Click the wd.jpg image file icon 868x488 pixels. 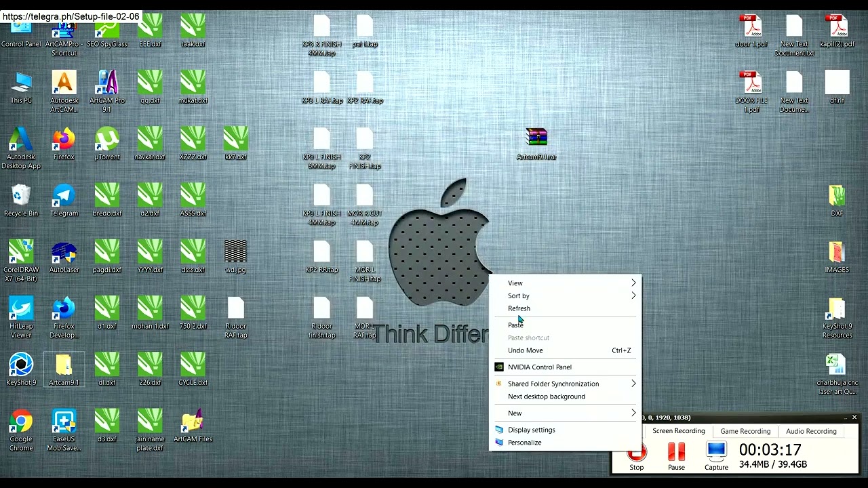pos(235,257)
